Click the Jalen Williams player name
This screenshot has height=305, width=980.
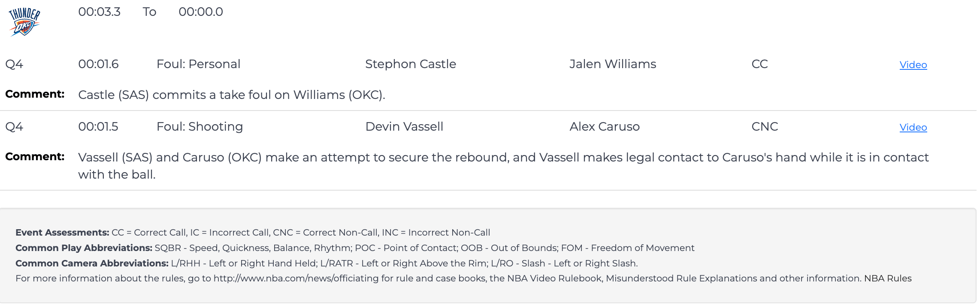coord(612,64)
